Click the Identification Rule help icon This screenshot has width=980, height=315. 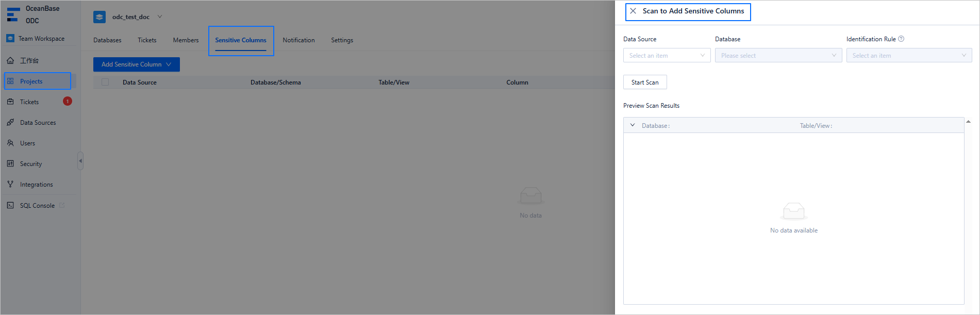[901, 39]
